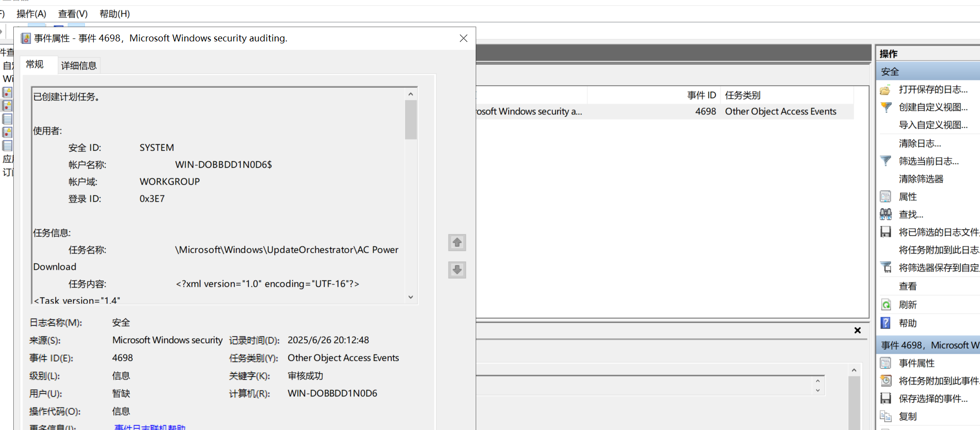Show next event with down arrow button
Image resolution: width=980 pixels, height=430 pixels.
(457, 270)
